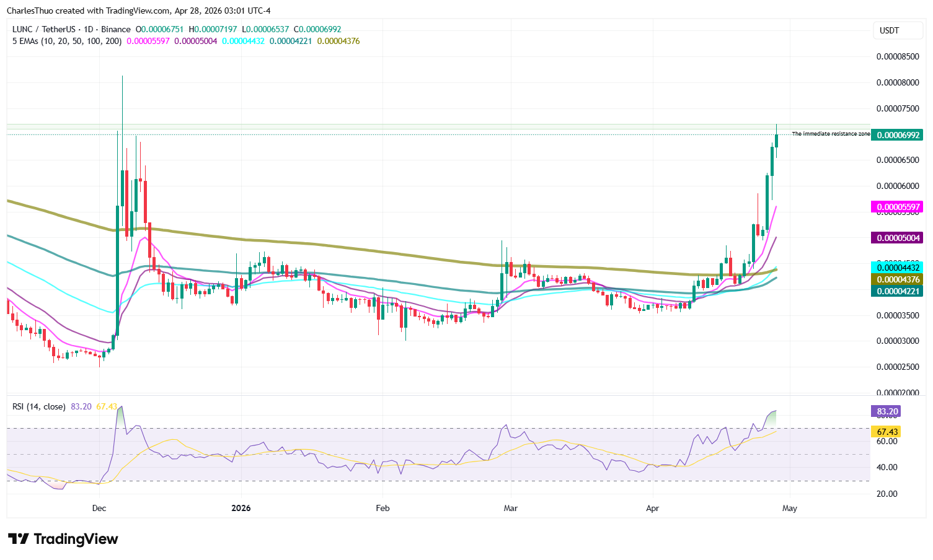
Task: Click the 5 EMAs indicator legend
Action: click(x=67, y=41)
